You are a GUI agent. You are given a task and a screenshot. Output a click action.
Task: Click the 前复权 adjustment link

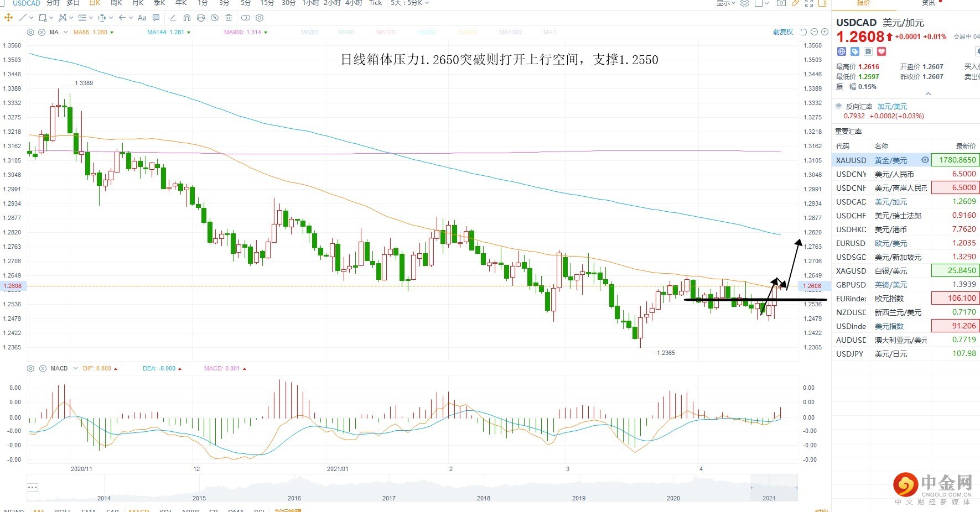pyautogui.click(x=783, y=32)
